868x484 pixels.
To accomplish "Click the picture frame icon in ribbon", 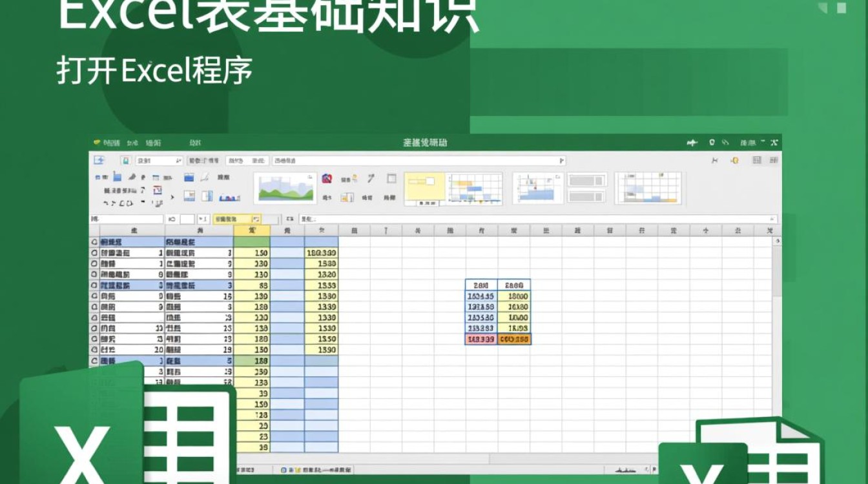I will coord(189,196).
